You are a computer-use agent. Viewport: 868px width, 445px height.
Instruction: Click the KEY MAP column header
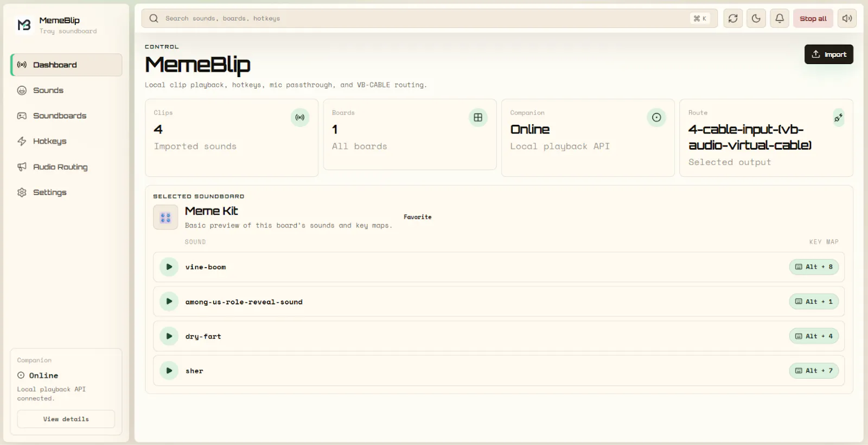(x=824, y=242)
